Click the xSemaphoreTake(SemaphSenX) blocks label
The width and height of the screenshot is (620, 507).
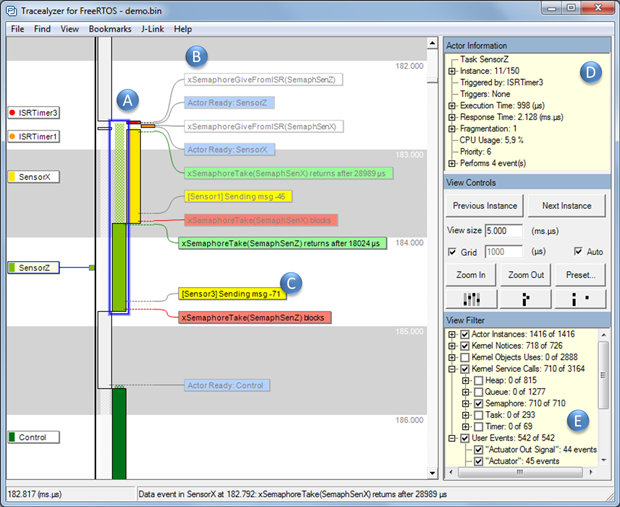point(261,220)
